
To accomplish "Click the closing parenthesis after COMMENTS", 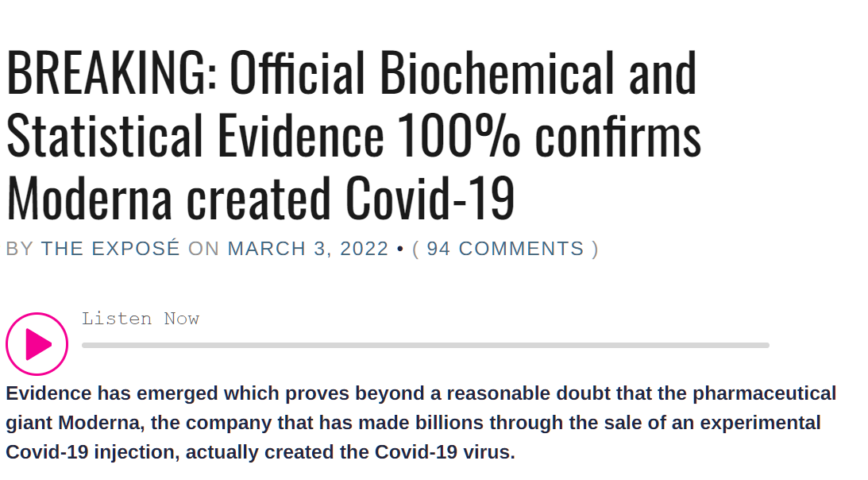I will [595, 249].
